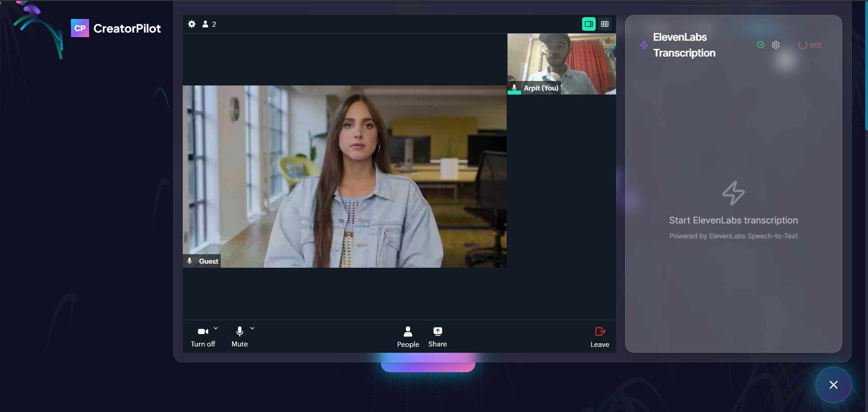Leave the meeting

600,337
